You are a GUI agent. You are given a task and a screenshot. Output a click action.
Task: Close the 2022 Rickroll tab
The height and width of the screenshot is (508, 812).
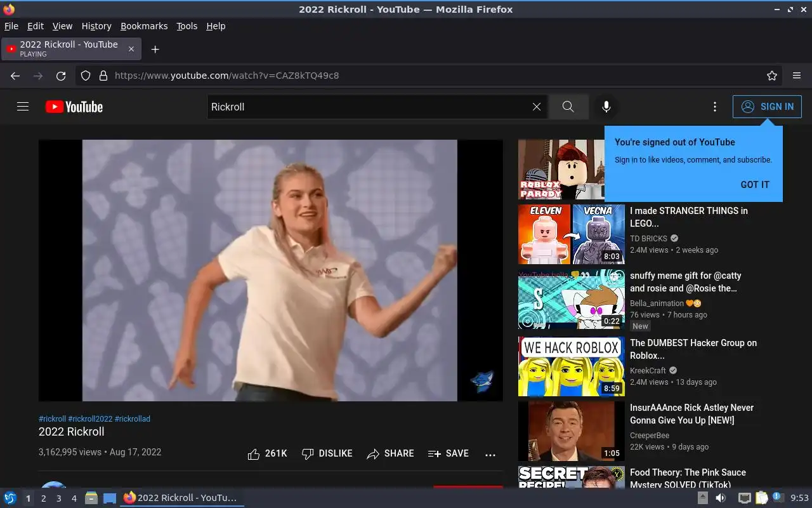click(131, 49)
